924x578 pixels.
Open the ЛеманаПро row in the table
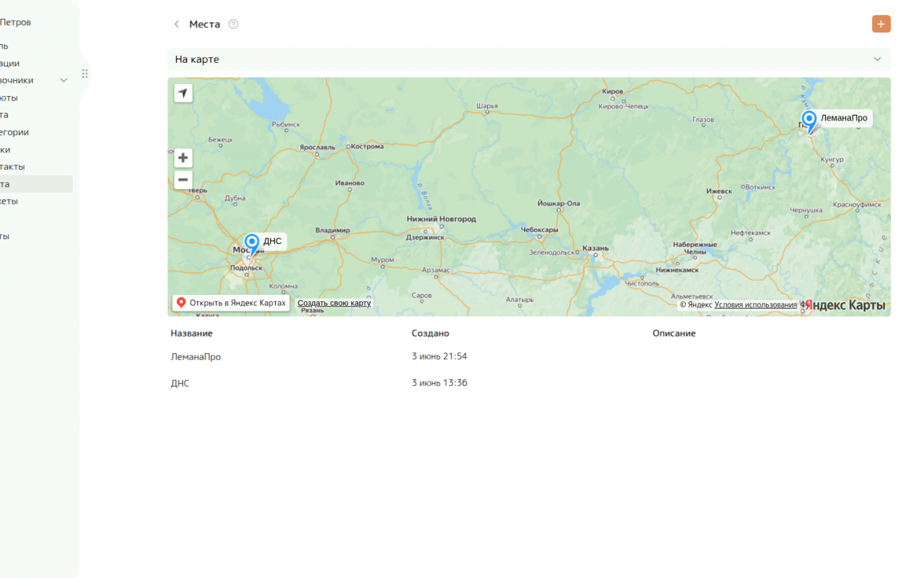tap(529, 356)
